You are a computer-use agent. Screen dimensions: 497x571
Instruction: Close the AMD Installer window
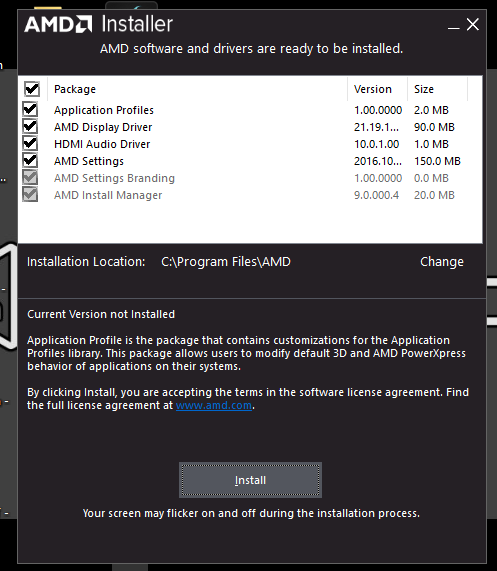tap(473, 25)
